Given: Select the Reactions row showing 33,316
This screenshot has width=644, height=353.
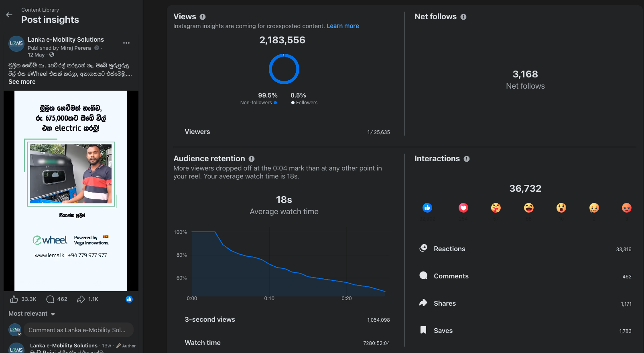Looking at the screenshot, I should click(x=525, y=249).
